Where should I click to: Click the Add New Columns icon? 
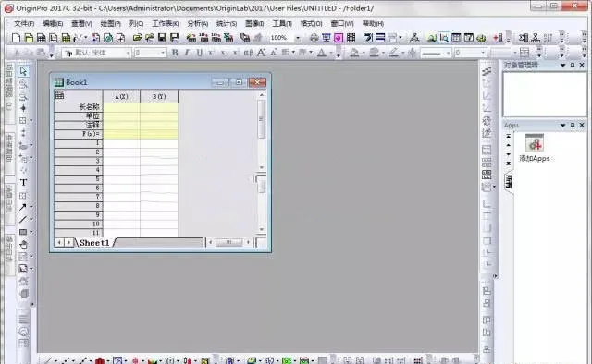[x=499, y=38]
